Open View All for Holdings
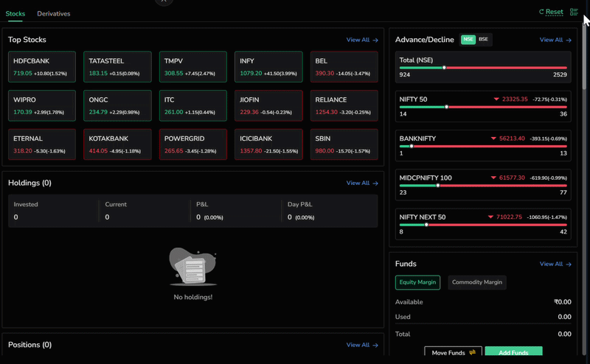The height and width of the screenshot is (364, 590). pyautogui.click(x=362, y=183)
